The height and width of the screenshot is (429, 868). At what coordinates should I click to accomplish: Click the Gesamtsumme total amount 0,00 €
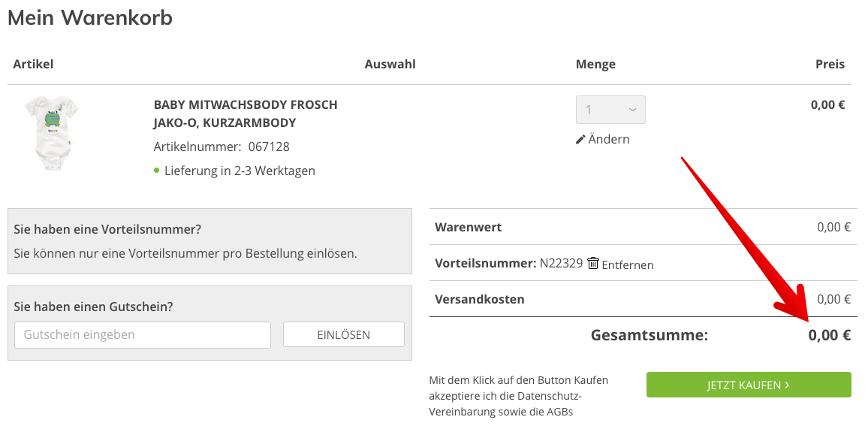tap(829, 335)
